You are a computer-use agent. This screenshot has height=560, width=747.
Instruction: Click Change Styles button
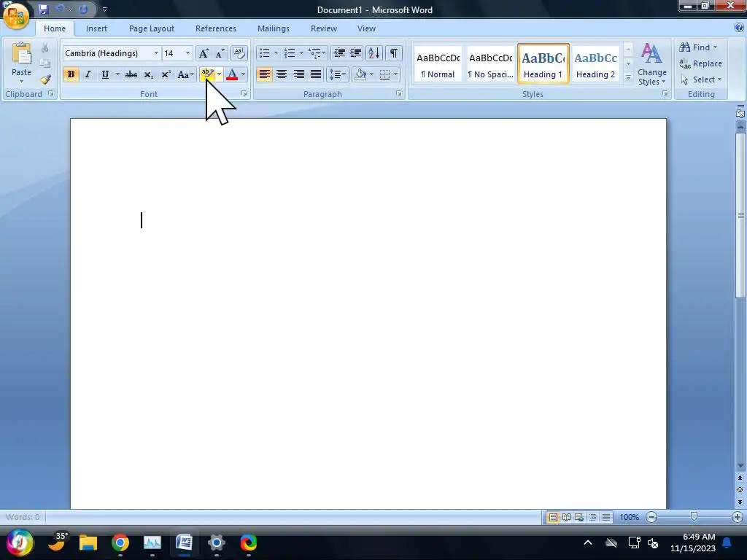[652, 64]
